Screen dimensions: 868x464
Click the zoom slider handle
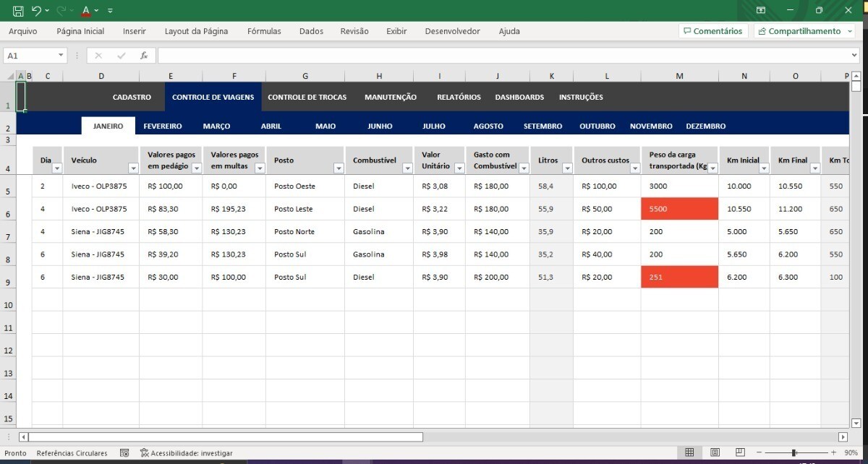[x=793, y=452]
